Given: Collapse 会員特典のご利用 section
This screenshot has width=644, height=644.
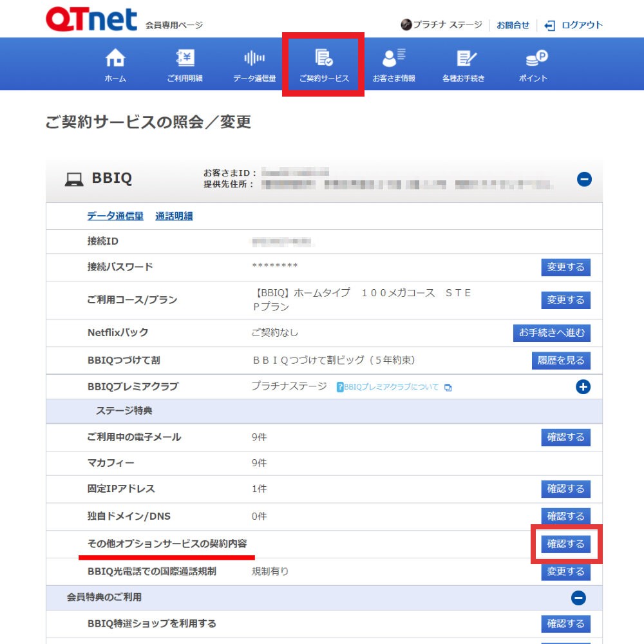Looking at the screenshot, I should (x=578, y=598).
